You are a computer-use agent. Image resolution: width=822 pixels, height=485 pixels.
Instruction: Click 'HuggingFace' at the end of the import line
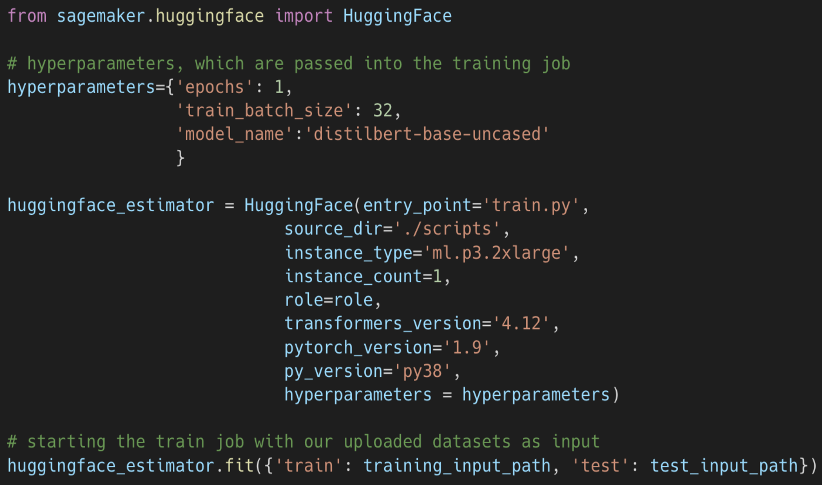[397, 16]
